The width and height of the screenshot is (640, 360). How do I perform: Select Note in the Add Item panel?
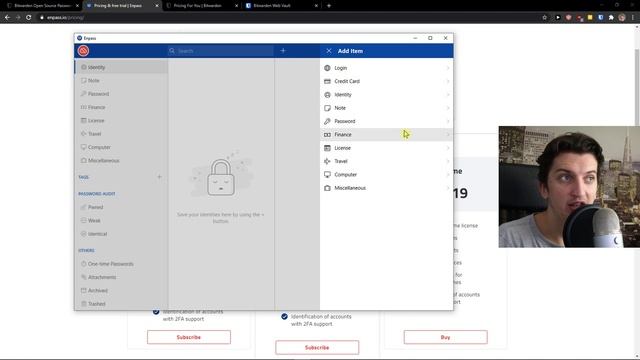coord(386,108)
